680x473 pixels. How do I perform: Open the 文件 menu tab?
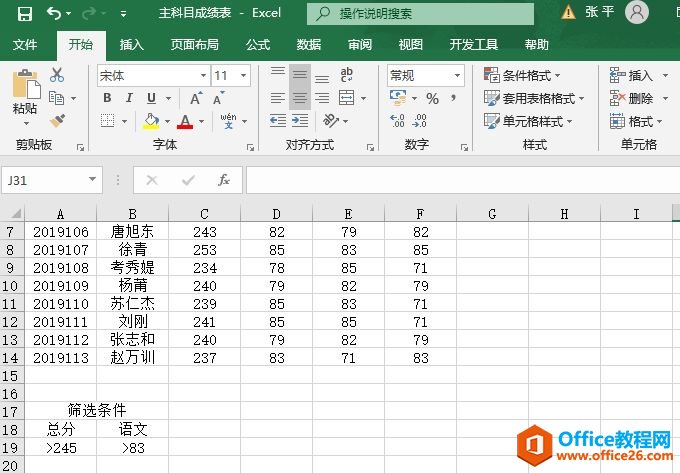[25, 45]
